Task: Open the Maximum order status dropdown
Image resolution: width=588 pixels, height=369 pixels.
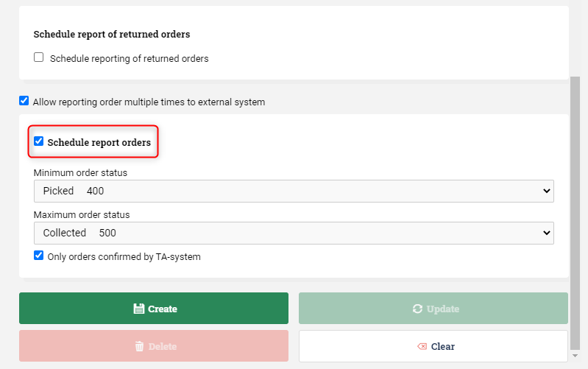Action: point(294,233)
